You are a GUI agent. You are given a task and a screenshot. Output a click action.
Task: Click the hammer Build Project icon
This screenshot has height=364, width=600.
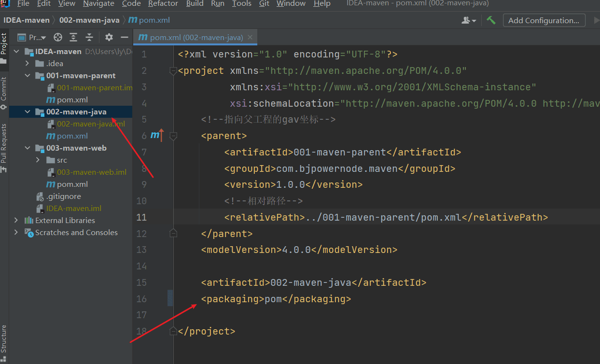[491, 20]
